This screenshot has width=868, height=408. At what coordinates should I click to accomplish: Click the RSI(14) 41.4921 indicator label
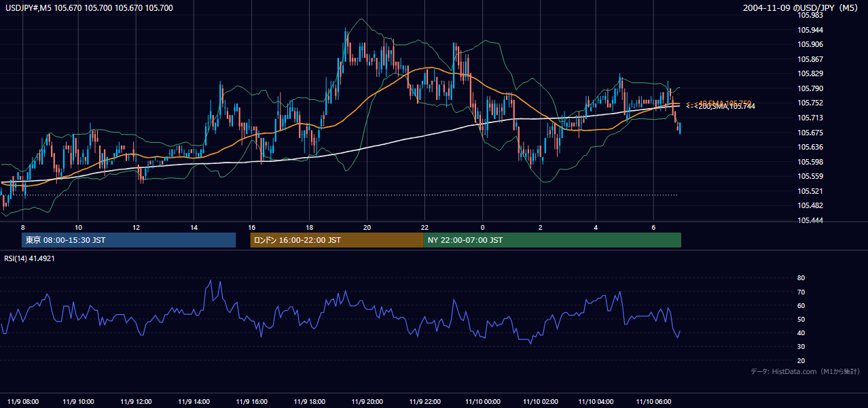(29, 258)
